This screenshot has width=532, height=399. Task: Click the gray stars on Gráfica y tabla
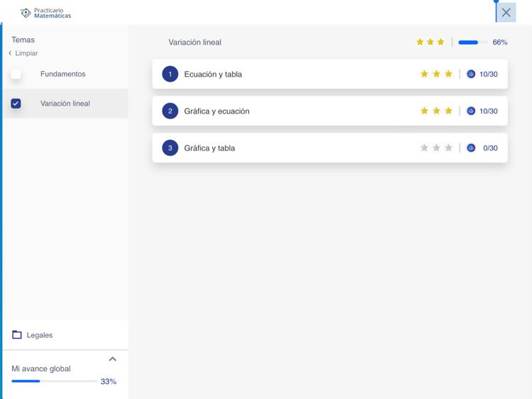(x=436, y=148)
